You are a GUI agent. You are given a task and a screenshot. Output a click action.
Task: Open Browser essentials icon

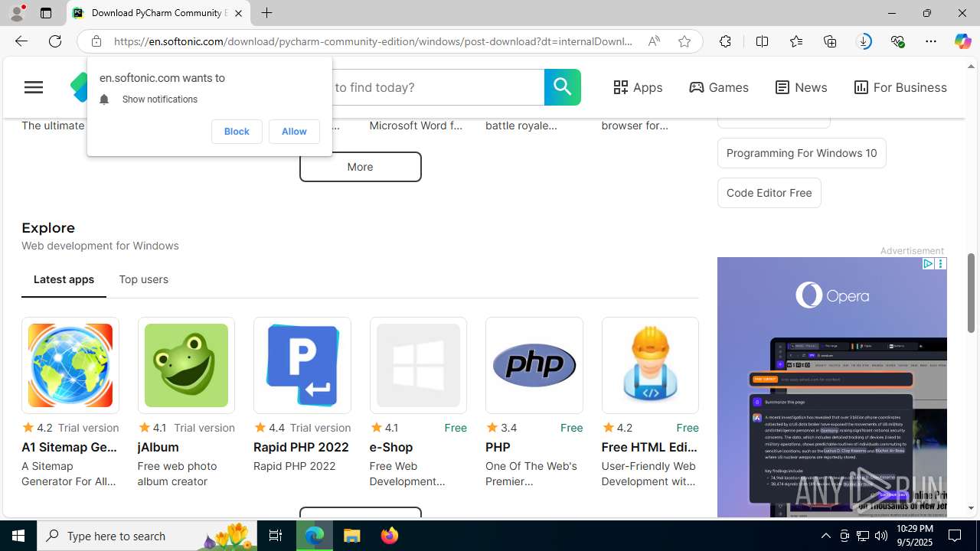pos(897,41)
